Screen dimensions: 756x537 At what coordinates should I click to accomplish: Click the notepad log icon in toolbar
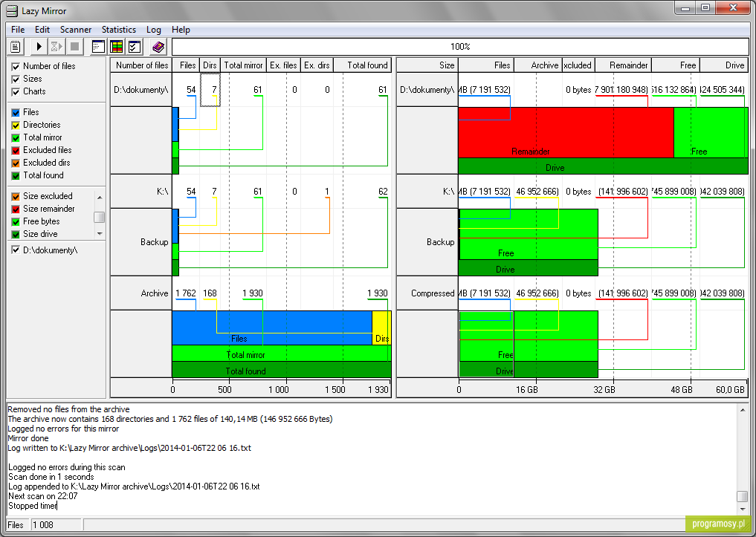tap(16, 47)
